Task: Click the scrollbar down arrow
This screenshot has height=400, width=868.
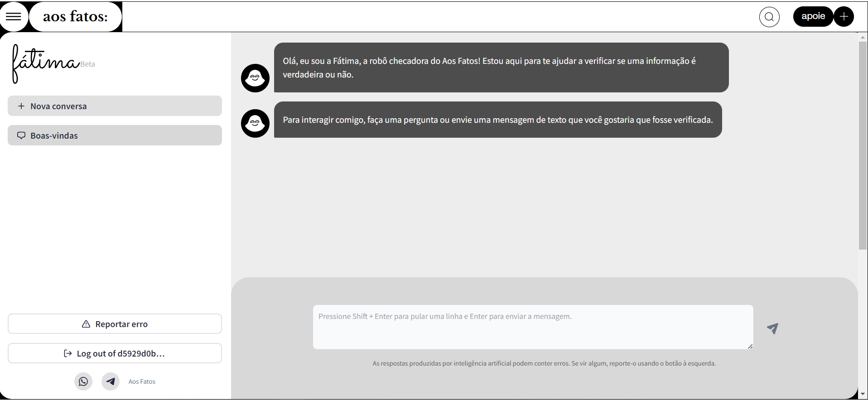Action: pyautogui.click(x=863, y=395)
